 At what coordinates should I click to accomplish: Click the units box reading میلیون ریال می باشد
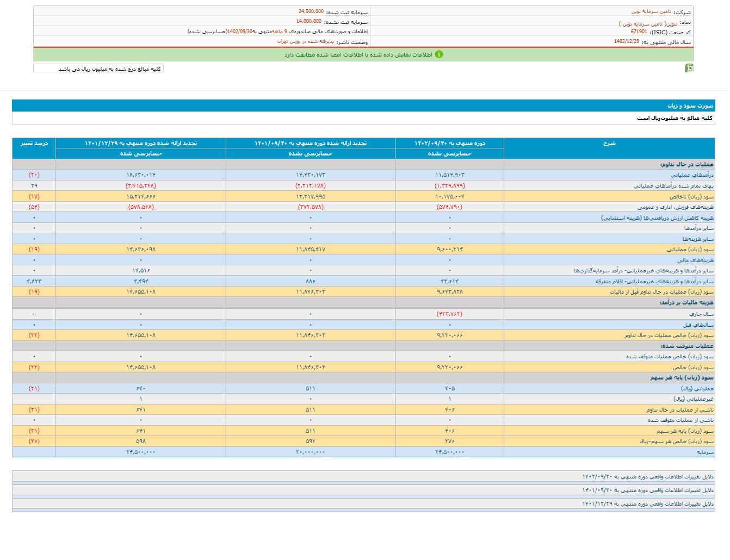pos(98,69)
